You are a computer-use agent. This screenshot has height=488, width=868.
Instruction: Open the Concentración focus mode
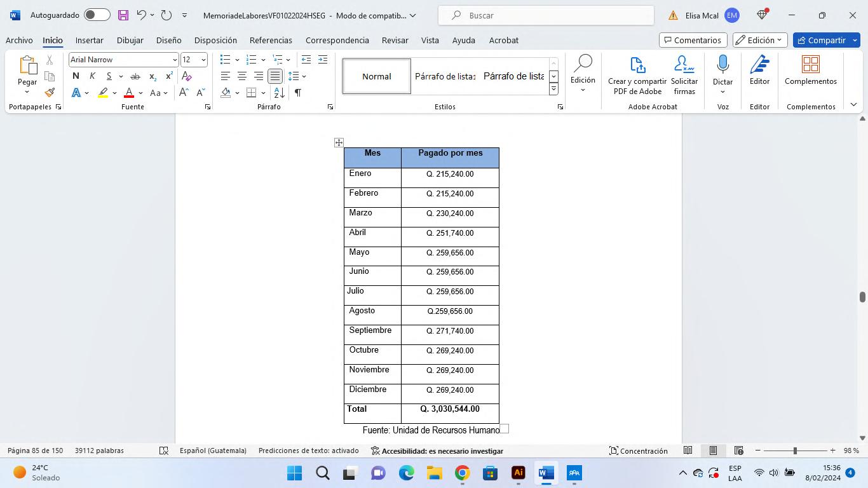pyautogui.click(x=639, y=451)
